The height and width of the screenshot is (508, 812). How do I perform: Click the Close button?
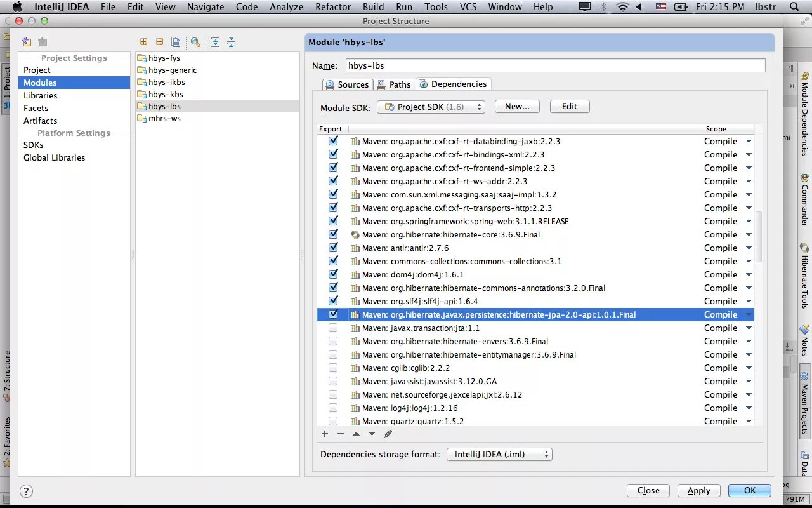(648, 490)
